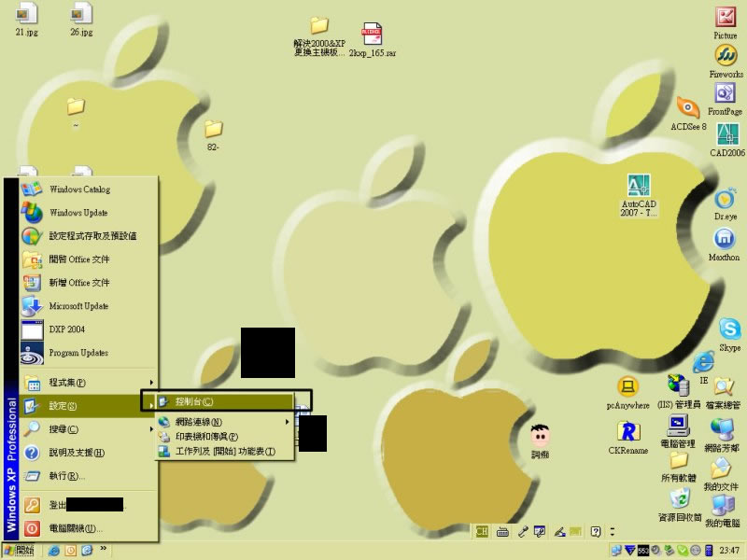Open (IIS) 管理員 shortcut

[679, 392]
